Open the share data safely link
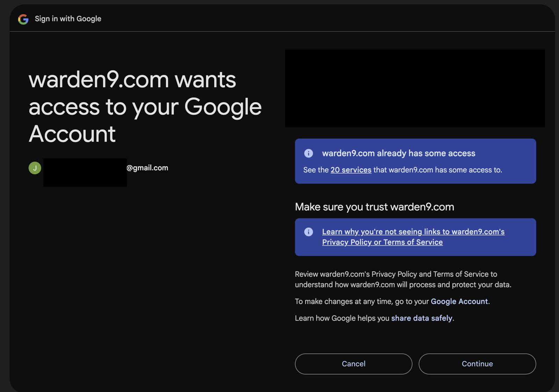 coord(422,318)
